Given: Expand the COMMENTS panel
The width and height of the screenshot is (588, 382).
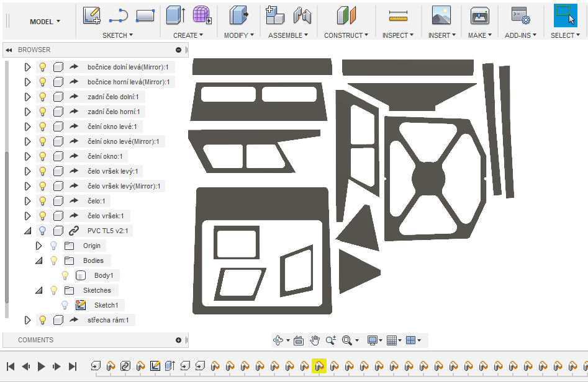Looking at the screenshot, I should pos(179,340).
